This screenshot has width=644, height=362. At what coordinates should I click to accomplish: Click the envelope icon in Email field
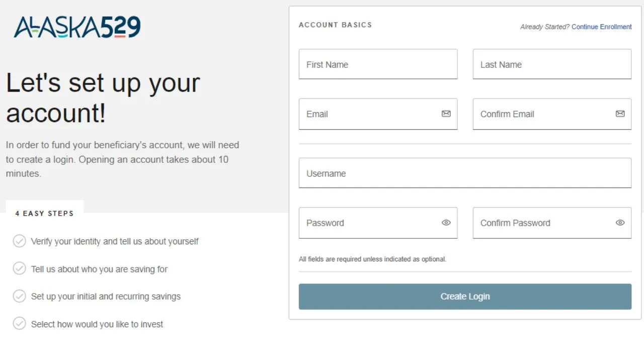[446, 114]
